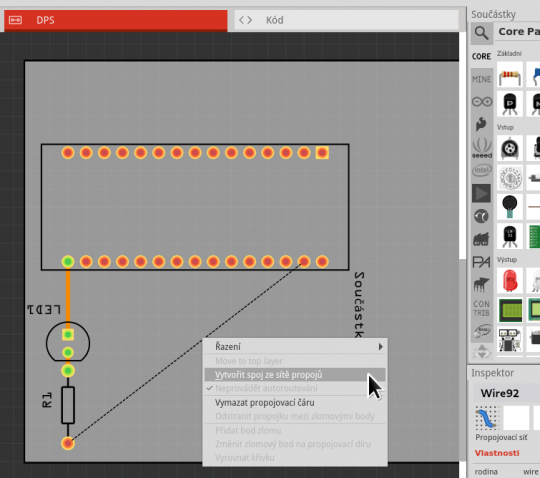The image size is (540, 478).
Task: Select the R1 resistor body outline
Action: click(68, 405)
